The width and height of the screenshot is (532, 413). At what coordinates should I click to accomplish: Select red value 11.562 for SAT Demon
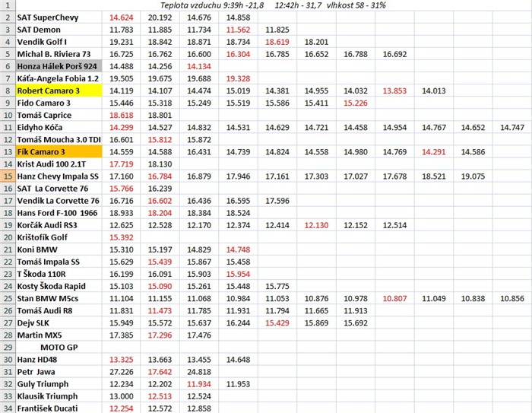click(238, 30)
